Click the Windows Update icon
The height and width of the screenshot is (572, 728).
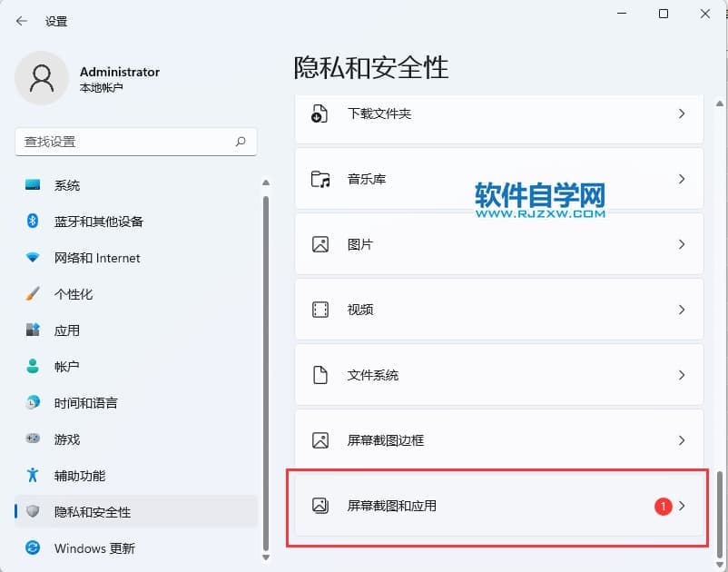pos(34,548)
